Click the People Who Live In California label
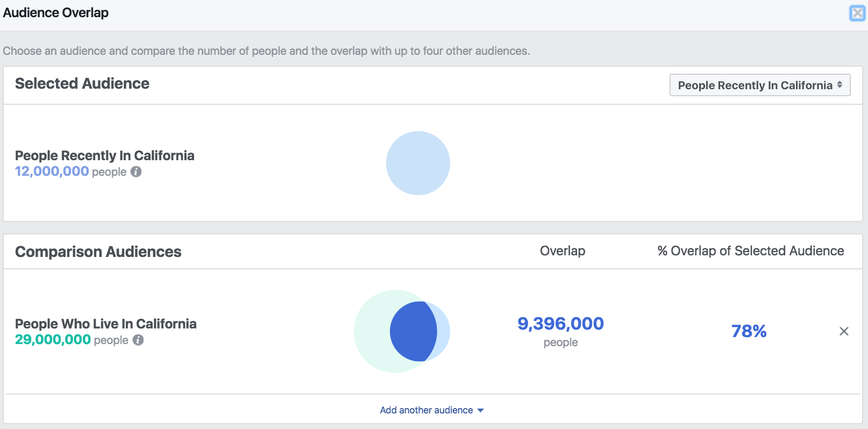The width and height of the screenshot is (868, 429). (x=105, y=324)
